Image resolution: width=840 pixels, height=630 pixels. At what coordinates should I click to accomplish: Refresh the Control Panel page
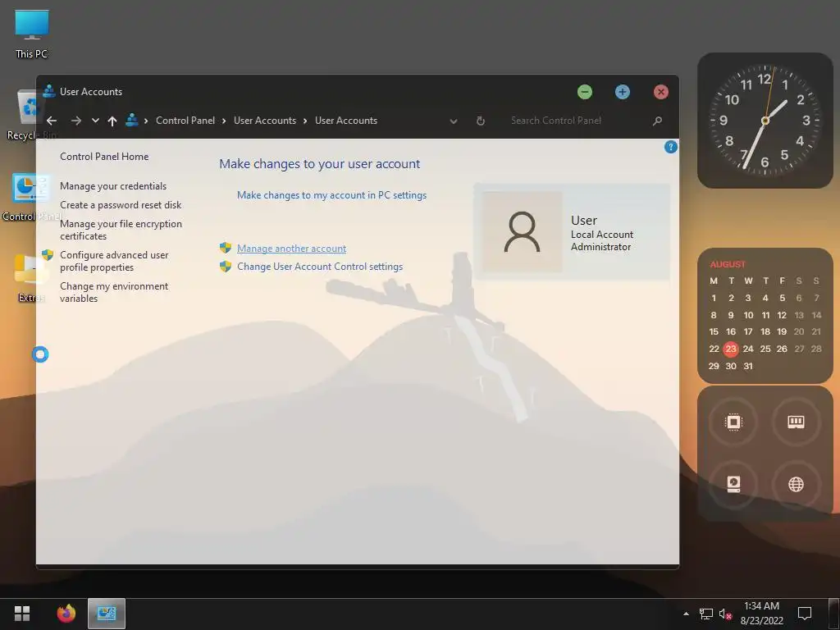coord(481,121)
